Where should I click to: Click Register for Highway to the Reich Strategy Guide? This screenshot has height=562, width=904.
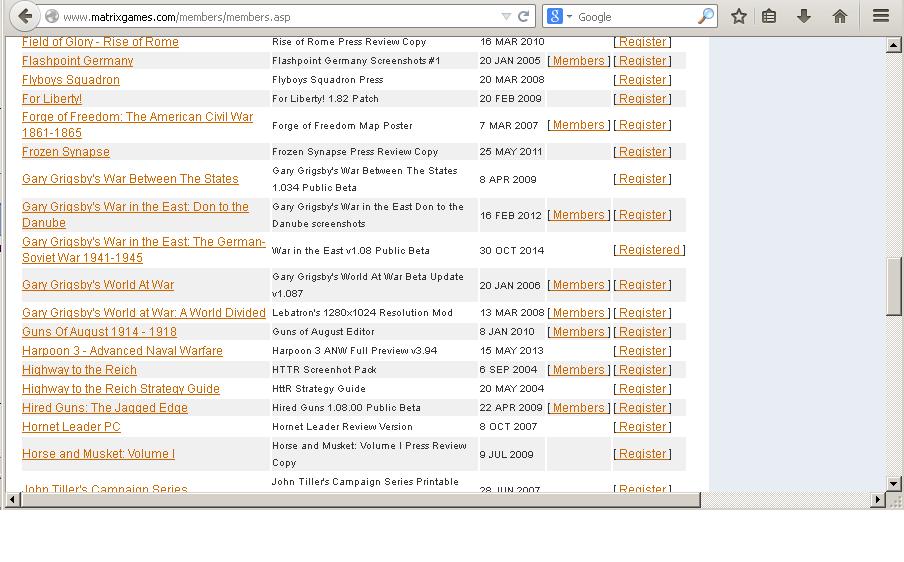pyautogui.click(x=642, y=389)
